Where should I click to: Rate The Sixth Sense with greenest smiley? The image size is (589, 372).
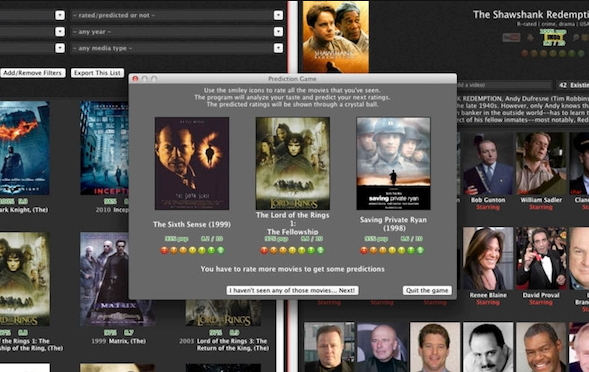point(220,250)
